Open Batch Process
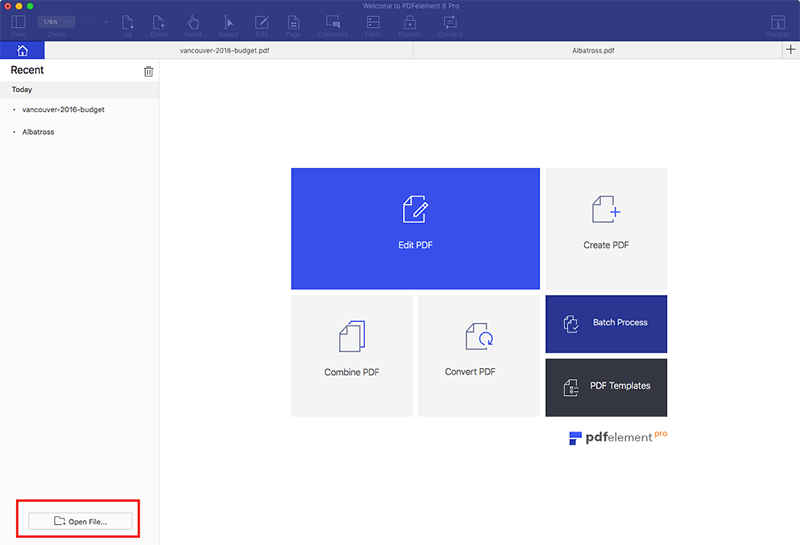 pos(606,324)
